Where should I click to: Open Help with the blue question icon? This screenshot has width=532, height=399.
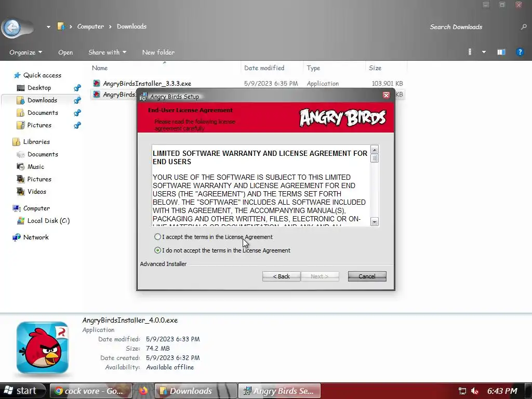coord(520,52)
